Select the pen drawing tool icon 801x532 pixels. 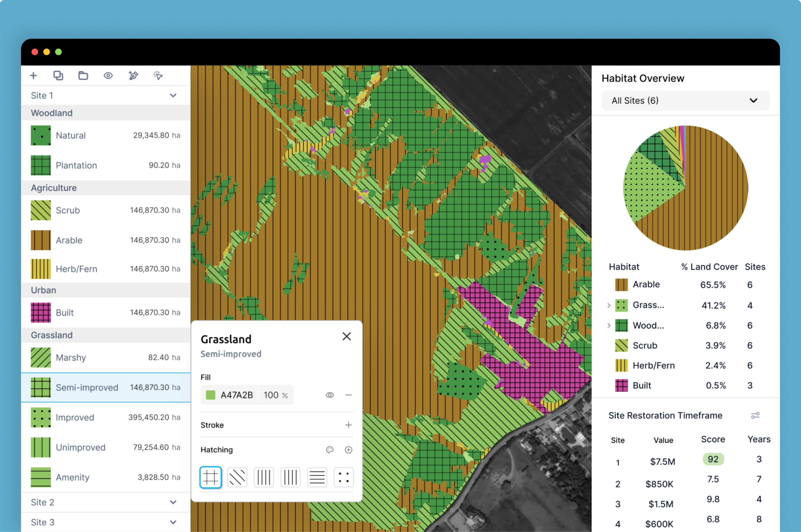coord(133,75)
